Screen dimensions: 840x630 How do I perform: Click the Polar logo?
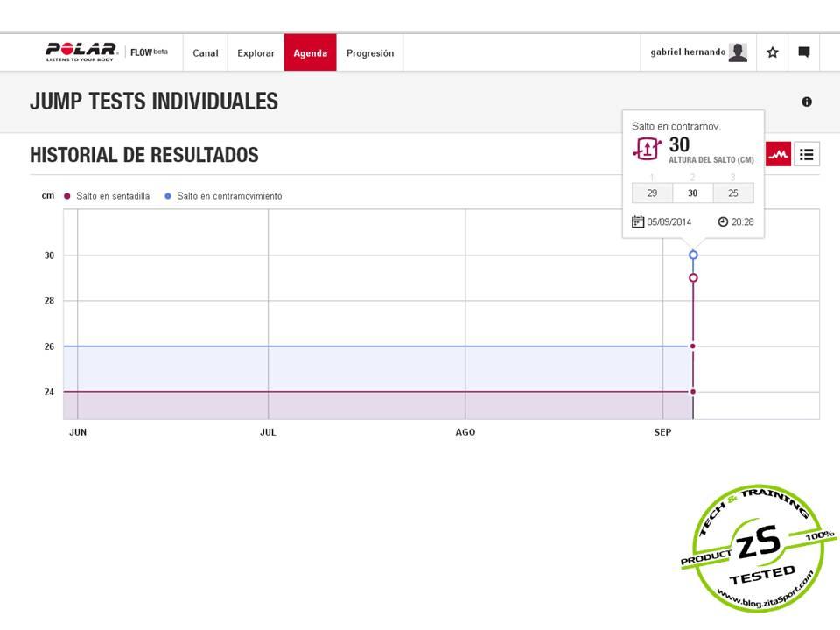pos(81,52)
